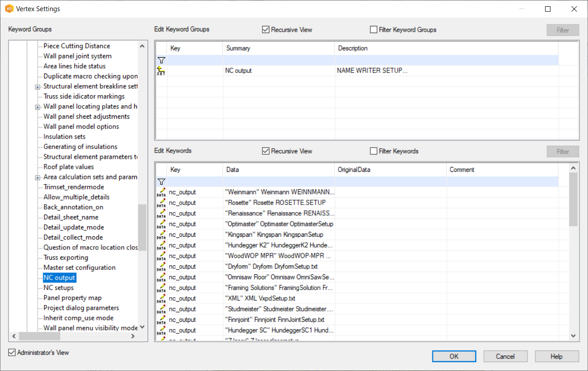The height and width of the screenshot is (371, 588).
Task: Click the DATA icon beside the Weinmann entry
Action: pos(161,192)
